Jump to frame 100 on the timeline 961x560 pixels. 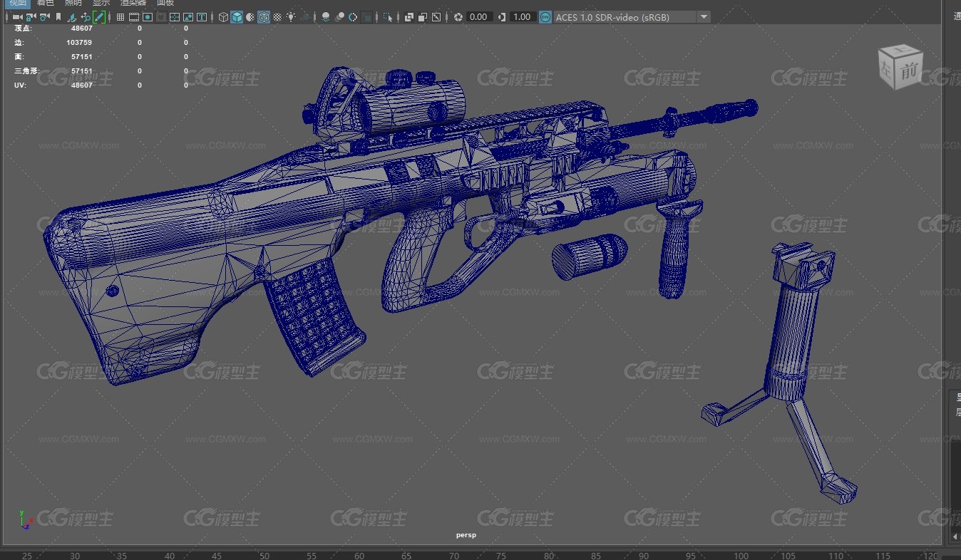click(x=741, y=556)
